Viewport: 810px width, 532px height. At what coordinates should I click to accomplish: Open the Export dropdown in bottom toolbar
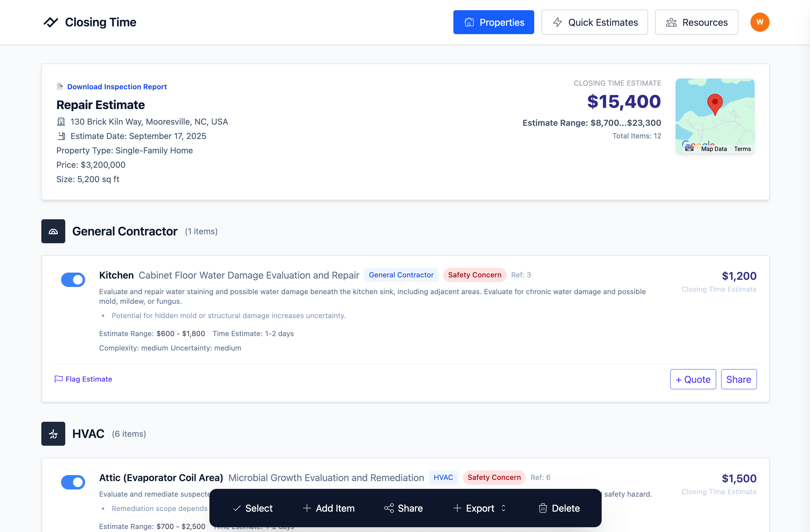[480, 508]
